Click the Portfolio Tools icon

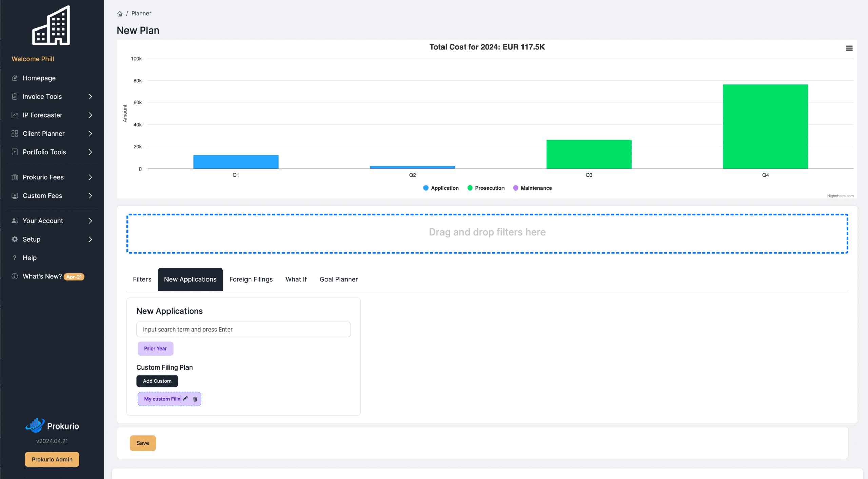pos(15,152)
